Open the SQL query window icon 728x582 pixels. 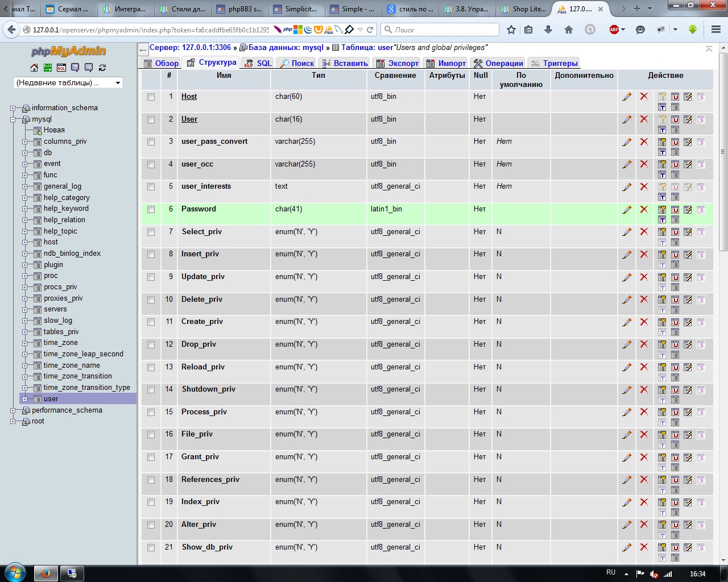61,68
